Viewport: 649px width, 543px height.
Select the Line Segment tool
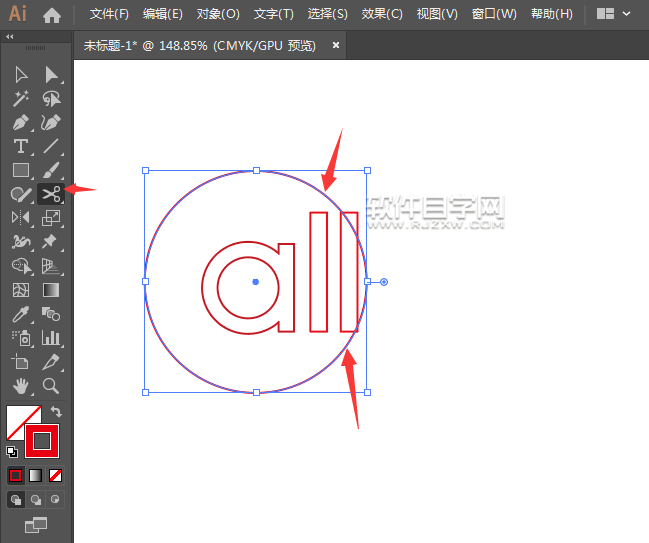click(x=51, y=147)
